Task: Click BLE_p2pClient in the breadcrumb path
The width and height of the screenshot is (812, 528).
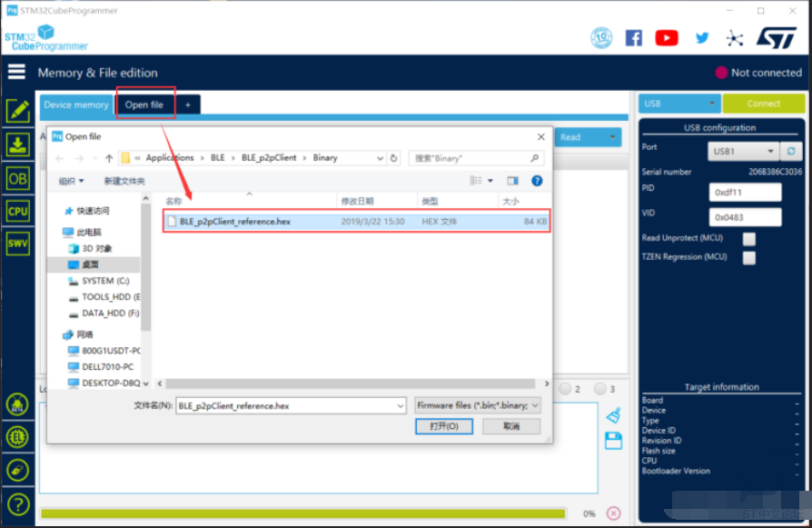Action: [269, 158]
